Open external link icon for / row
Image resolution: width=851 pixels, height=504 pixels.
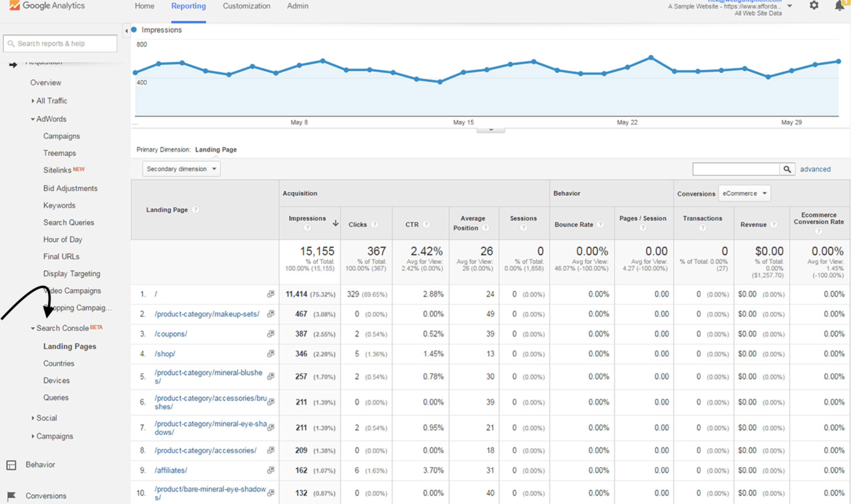(x=271, y=294)
